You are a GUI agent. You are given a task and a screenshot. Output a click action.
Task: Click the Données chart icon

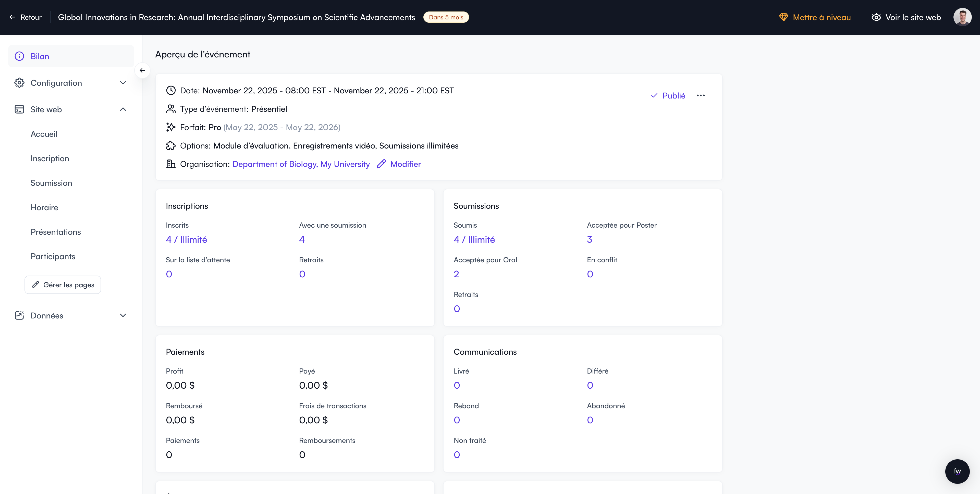(19, 316)
